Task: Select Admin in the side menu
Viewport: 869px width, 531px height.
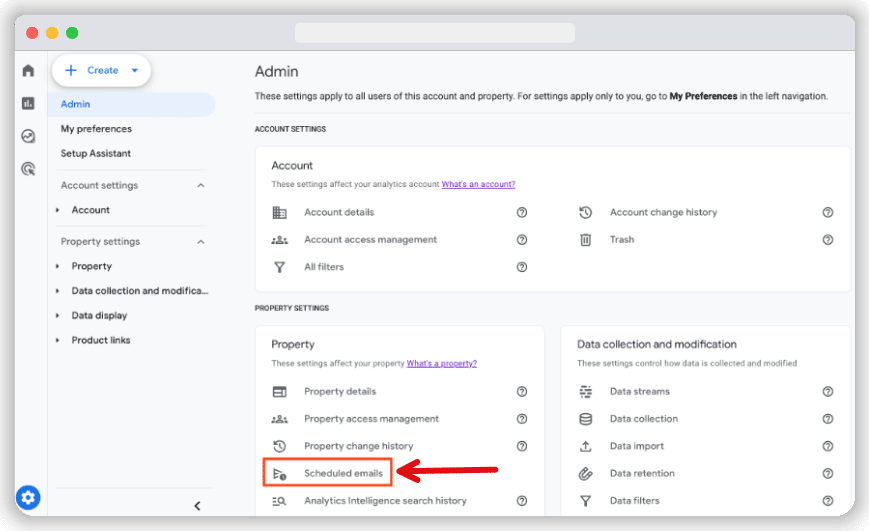Action: coord(131,104)
